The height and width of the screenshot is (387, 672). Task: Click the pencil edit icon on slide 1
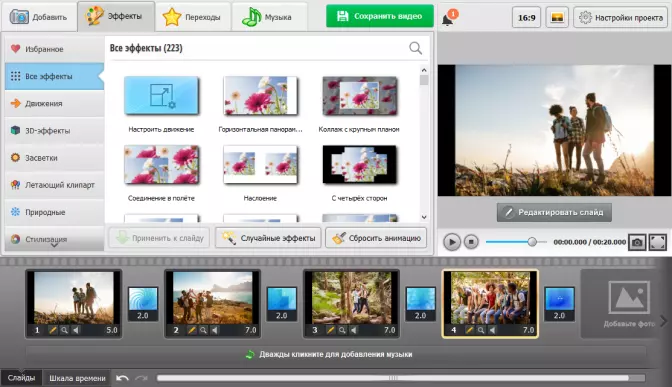53,330
